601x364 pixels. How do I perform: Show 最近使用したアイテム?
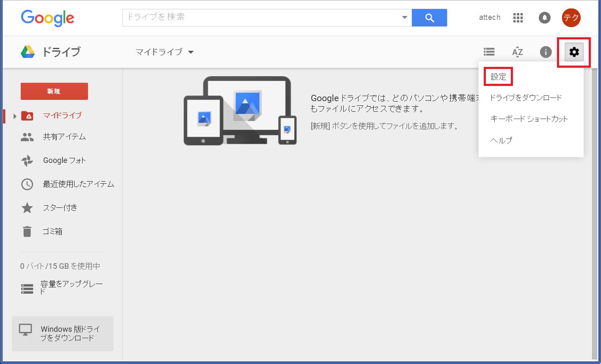pyautogui.click(x=79, y=184)
